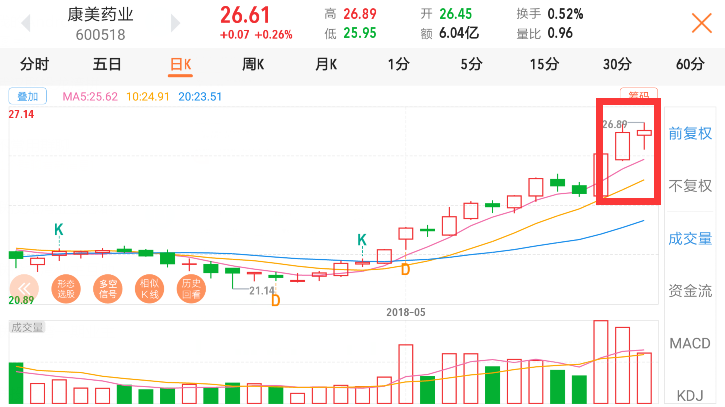Click the 换手 0.52% value
Image resolution: width=725 pixels, height=407 pixels.
click(565, 14)
